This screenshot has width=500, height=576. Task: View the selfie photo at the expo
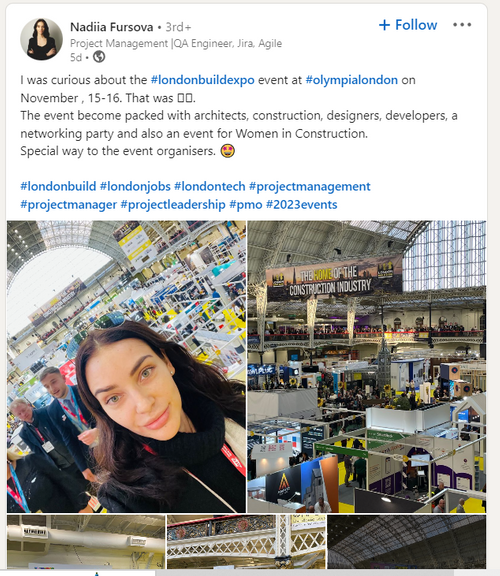126,366
